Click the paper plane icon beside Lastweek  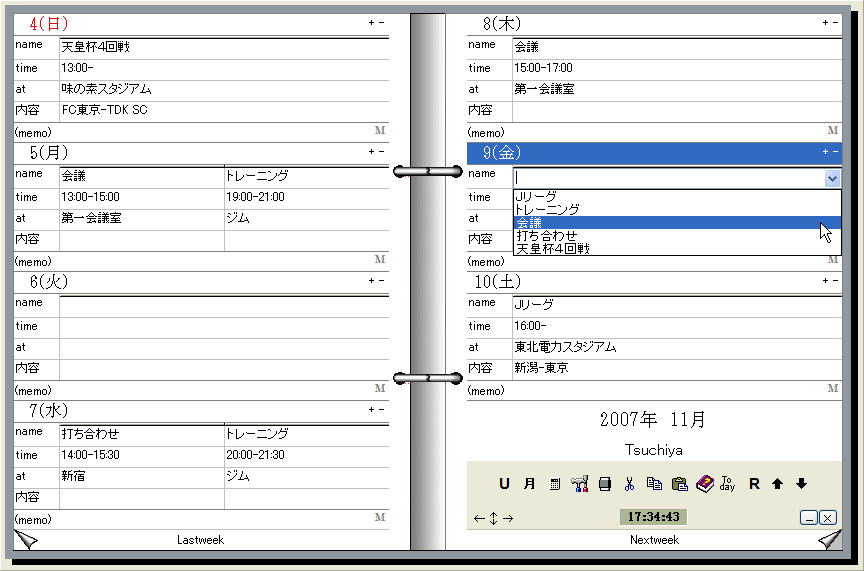pyautogui.click(x=26, y=540)
